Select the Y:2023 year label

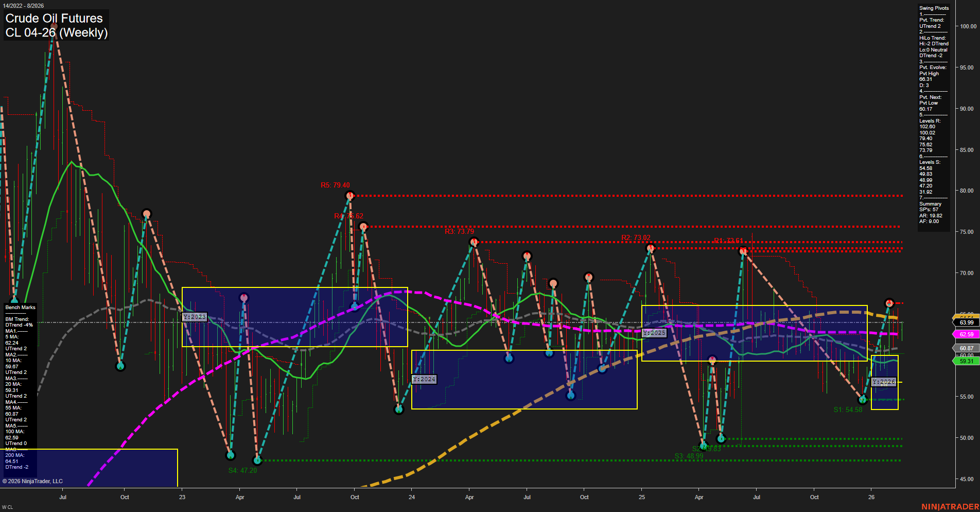[x=193, y=317]
